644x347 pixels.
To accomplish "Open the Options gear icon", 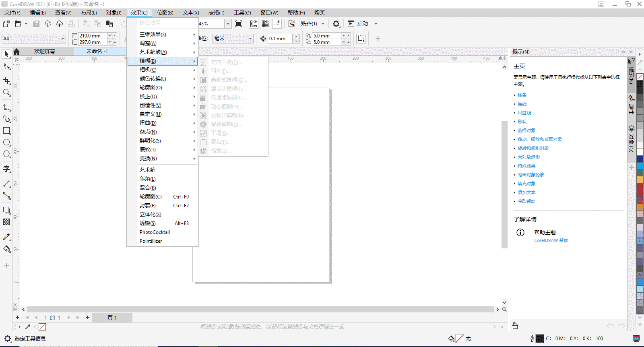I will (336, 24).
